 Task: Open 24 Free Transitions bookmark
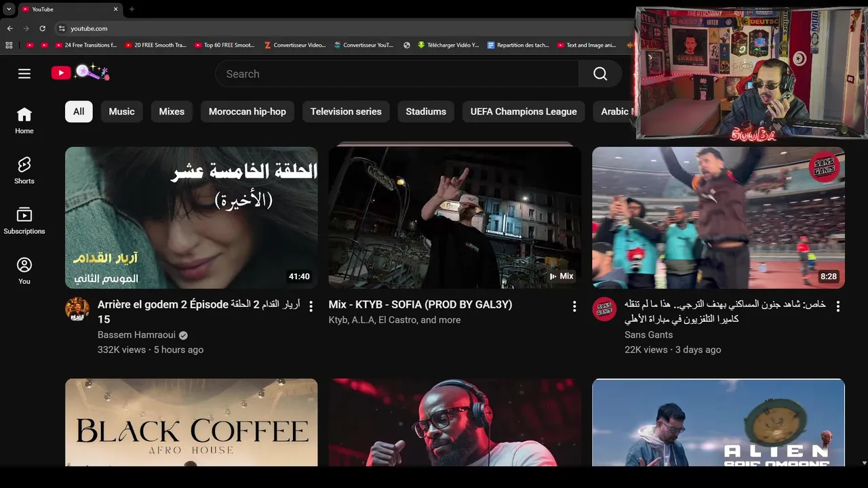(x=86, y=45)
